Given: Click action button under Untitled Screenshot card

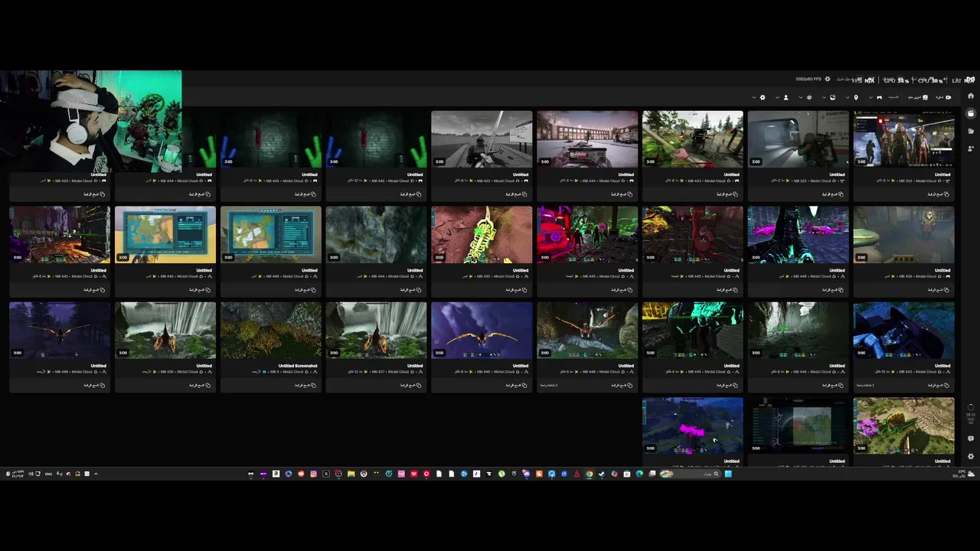Looking at the screenshot, I should click(305, 385).
